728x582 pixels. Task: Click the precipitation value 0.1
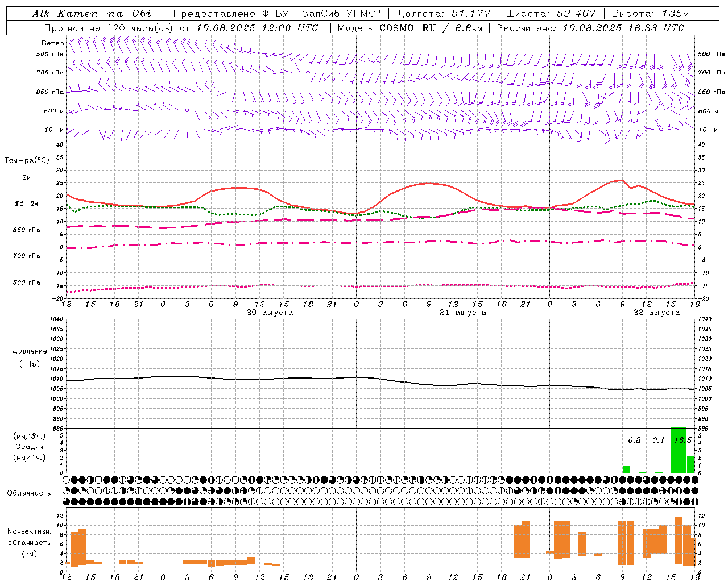point(658,440)
